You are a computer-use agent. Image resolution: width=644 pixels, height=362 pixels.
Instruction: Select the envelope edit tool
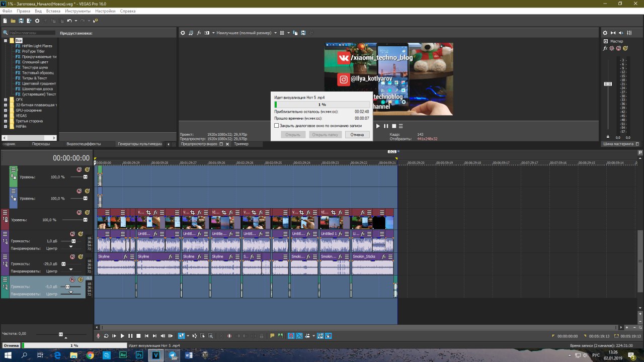tap(194, 336)
